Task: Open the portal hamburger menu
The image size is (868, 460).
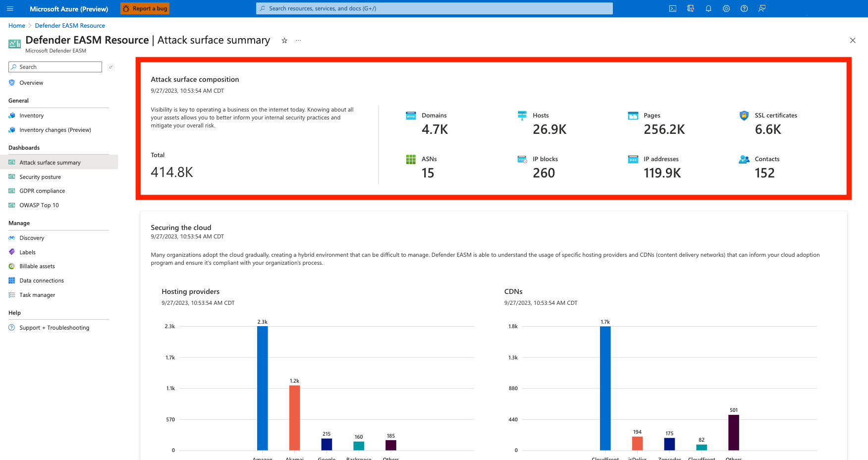Action: click(9, 8)
